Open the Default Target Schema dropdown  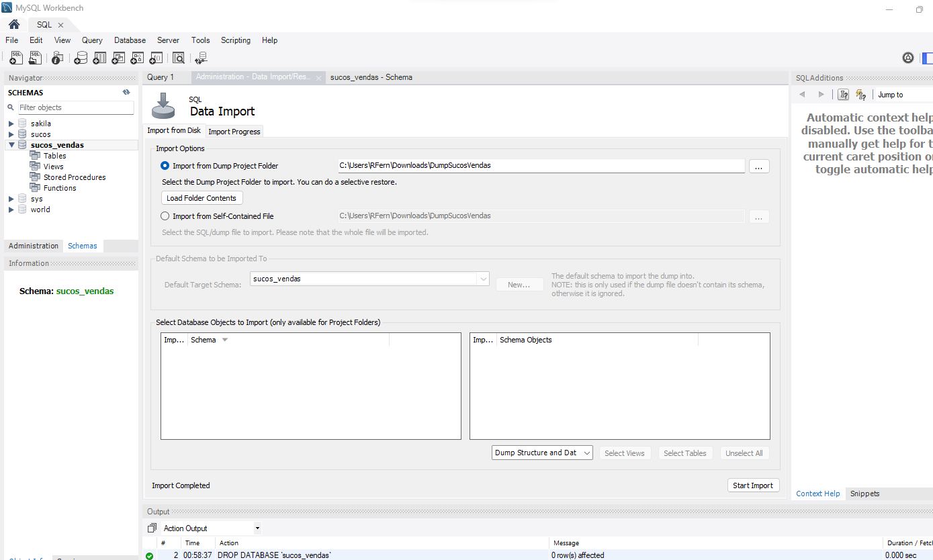[369, 279]
